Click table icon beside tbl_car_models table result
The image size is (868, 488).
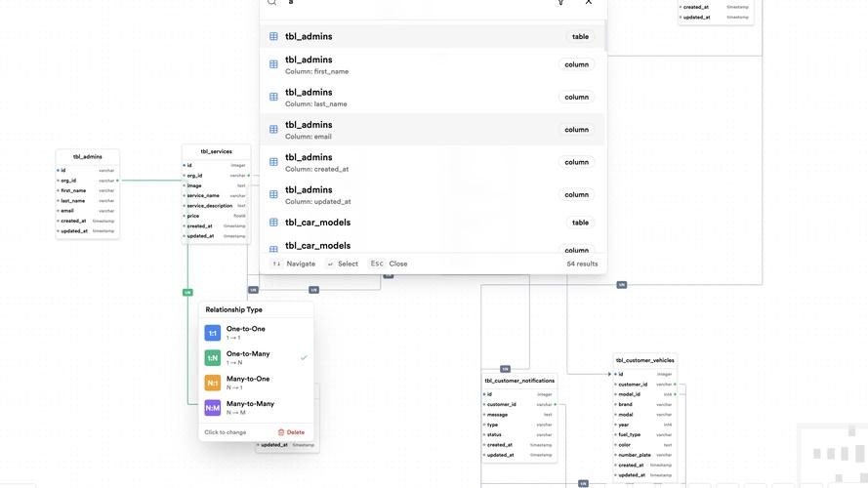pos(273,223)
